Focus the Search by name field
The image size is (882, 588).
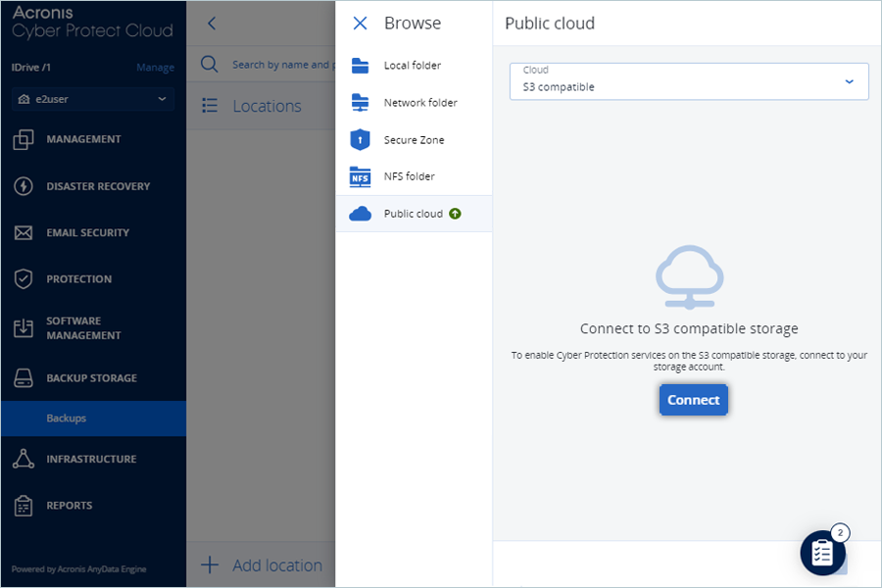[283, 65]
